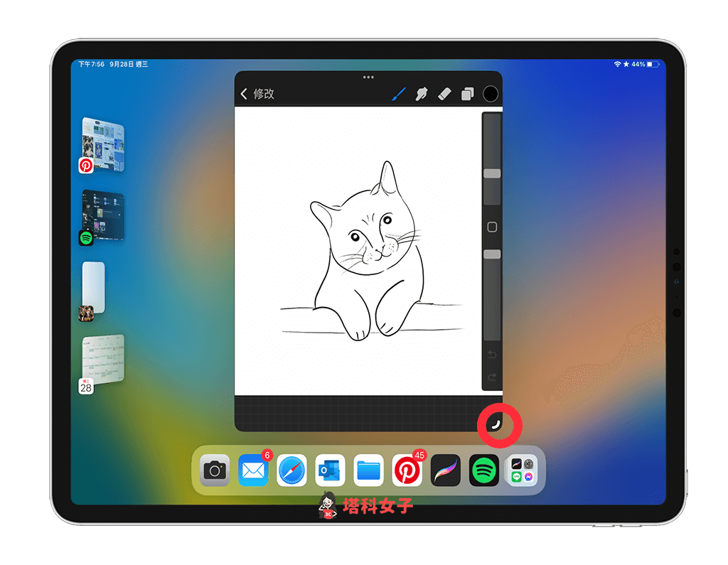Screen dimensions: 728x565
Task: Tap the modify square between the sliders
Action: 491,226
